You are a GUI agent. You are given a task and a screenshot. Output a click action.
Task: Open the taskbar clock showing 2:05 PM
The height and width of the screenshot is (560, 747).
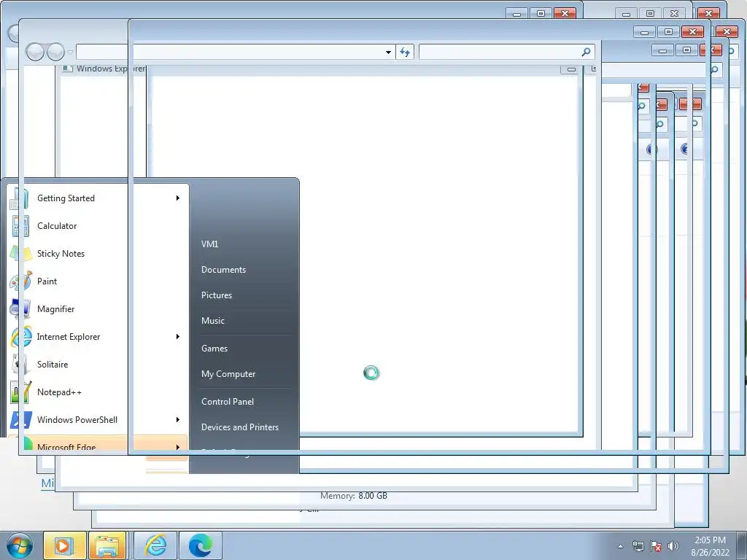point(710,546)
